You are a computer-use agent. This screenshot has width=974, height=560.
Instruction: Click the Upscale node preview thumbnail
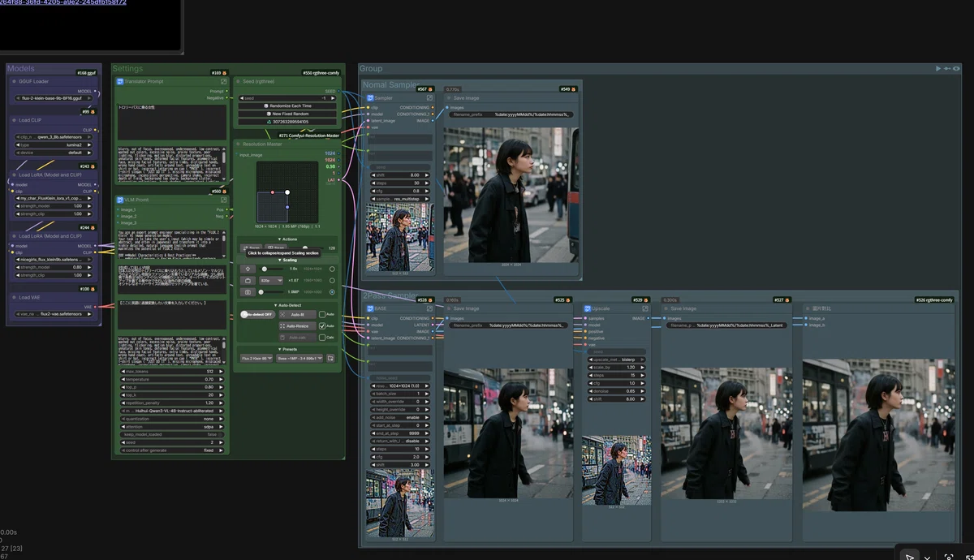click(616, 472)
